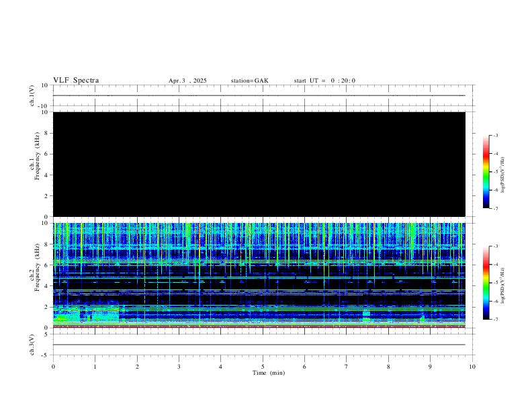Screen dimensions: 532x411
Task: Click the "8" kHz tick on ch.2 frequency axis
Action: coord(46,244)
